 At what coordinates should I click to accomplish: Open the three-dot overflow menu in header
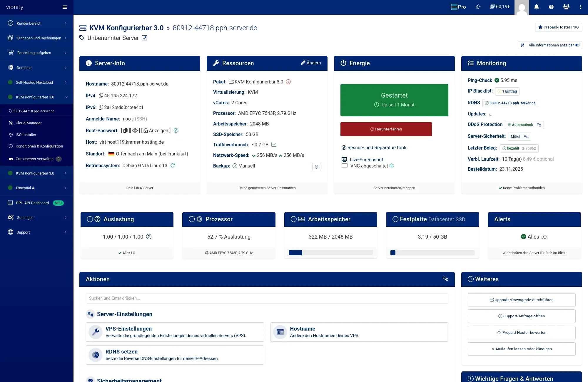(x=580, y=7)
